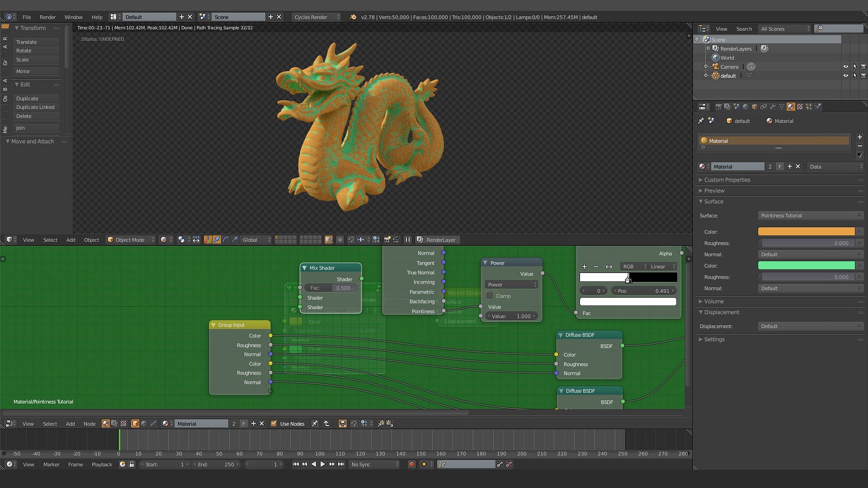Play animation forward in timeline
This screenshot has width=868, height=488.
[322, 464]
